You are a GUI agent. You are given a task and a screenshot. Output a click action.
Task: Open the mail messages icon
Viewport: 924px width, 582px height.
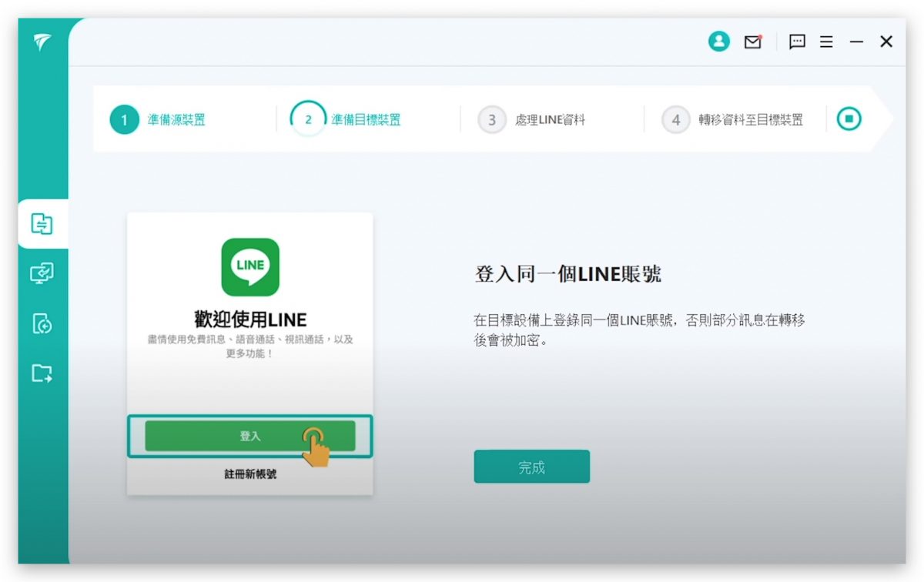[753, 42]
